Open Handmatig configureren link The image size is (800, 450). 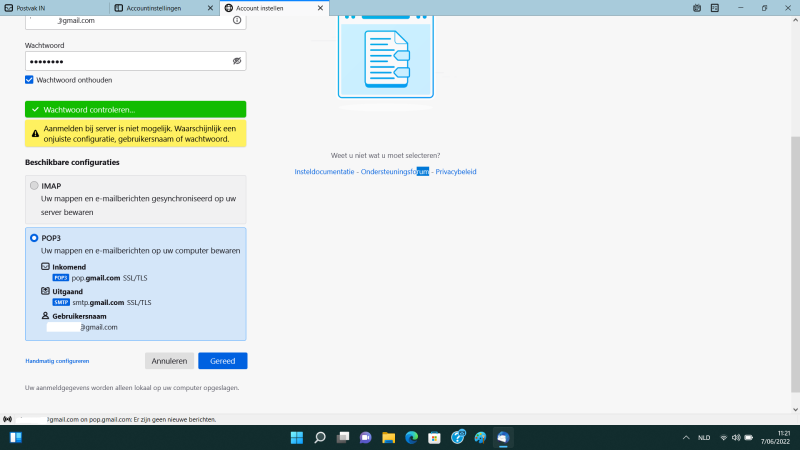[57, 361]
